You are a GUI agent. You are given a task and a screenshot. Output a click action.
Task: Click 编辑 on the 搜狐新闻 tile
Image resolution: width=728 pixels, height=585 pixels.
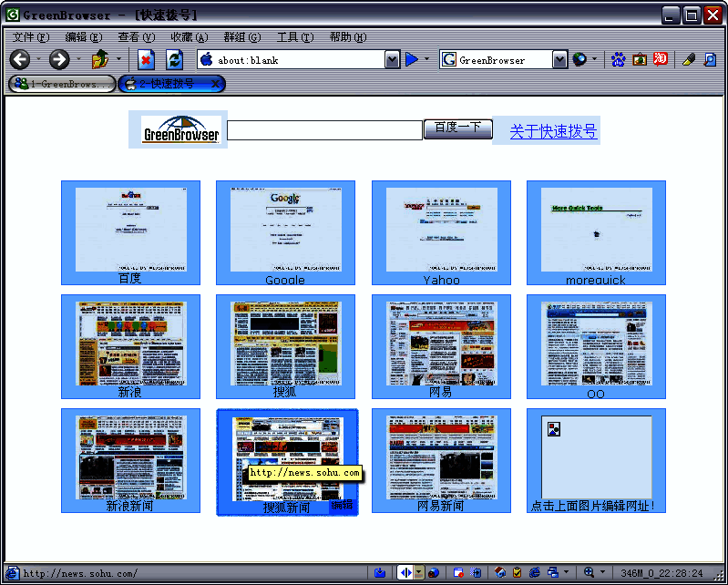343,505
